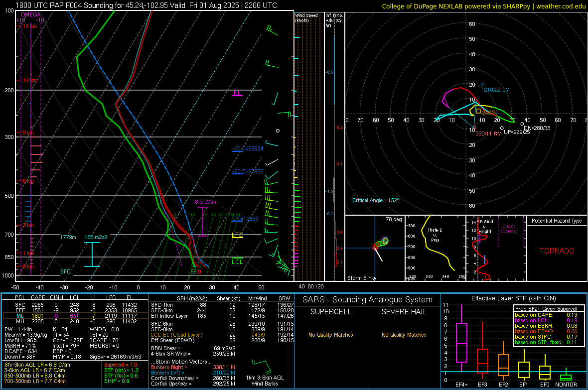Click the 330/11 RM hodograph label
The image size is (588, 390).
click(488, 133)
